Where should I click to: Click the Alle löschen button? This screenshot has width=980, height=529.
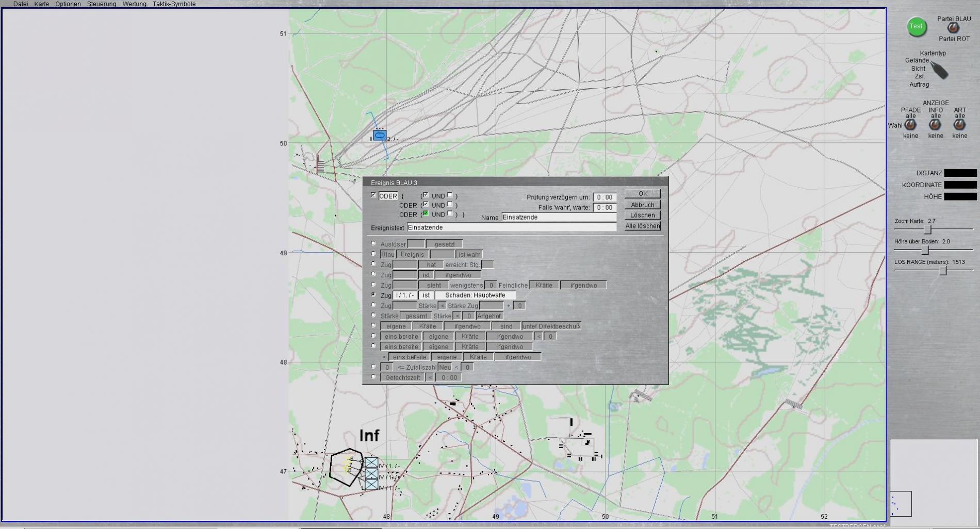click(x=642, y=226)
